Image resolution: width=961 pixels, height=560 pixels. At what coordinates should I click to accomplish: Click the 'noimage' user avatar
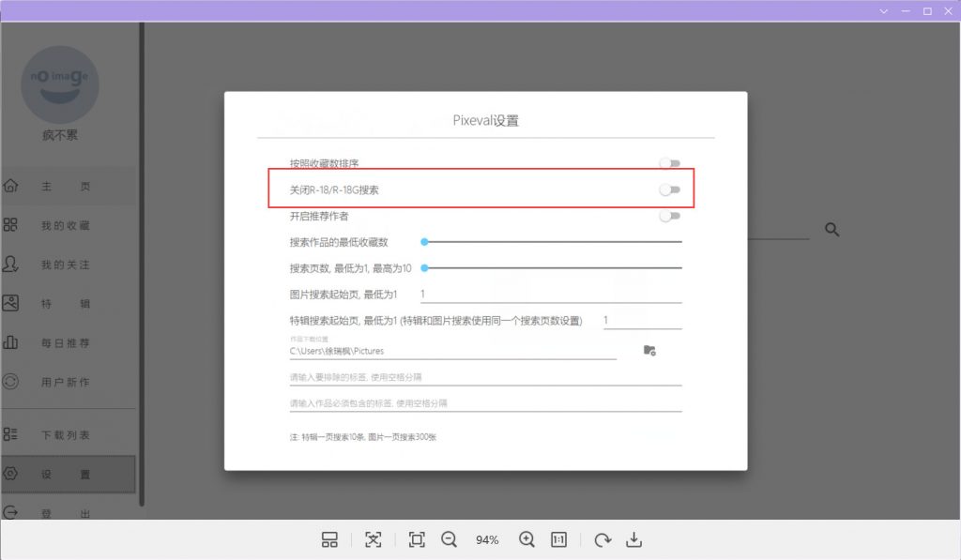[x=60, y=84]
